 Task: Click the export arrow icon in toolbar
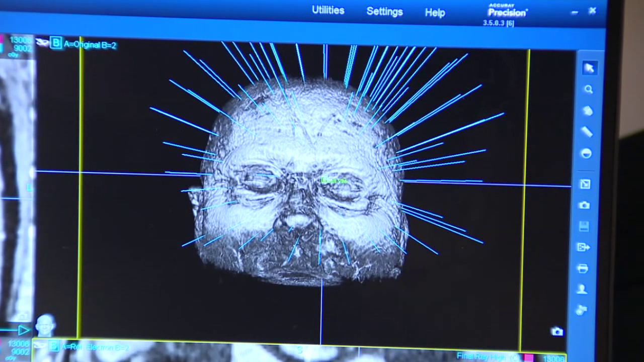583,247
